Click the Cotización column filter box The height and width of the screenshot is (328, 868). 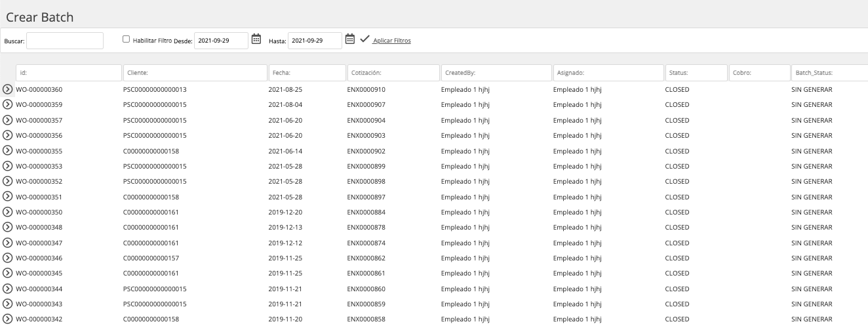393,73
